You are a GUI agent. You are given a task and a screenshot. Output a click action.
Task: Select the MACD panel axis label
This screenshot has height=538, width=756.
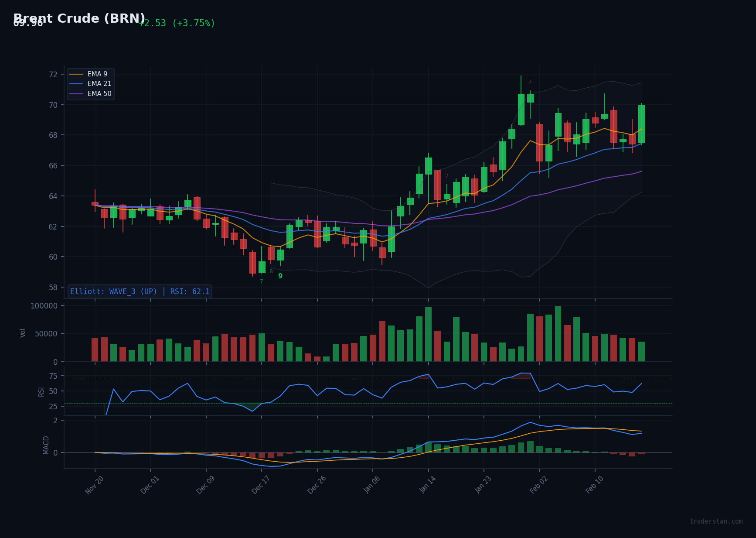[46, 445]
